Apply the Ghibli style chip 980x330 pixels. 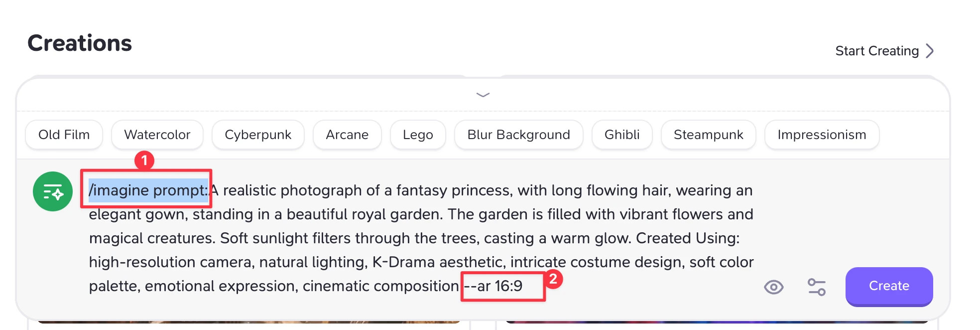pos(621,135)
